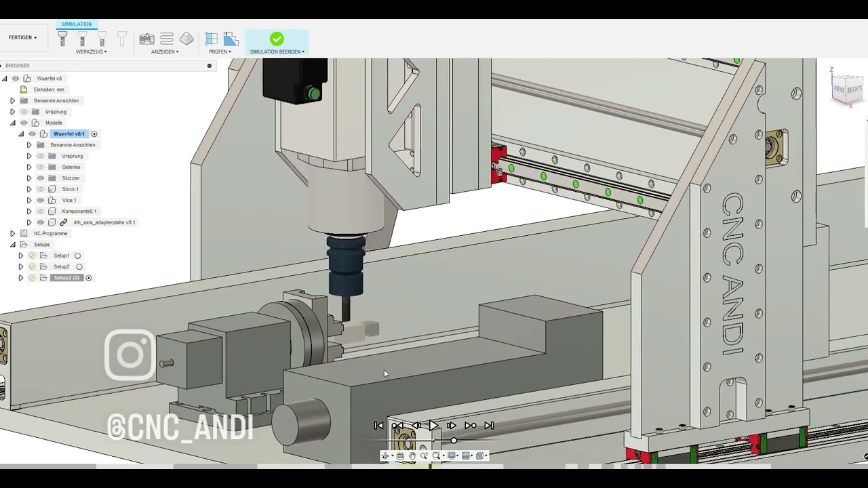Show the Stock:1 component
This screenshot has width=868, height=488.
[41, 189]
